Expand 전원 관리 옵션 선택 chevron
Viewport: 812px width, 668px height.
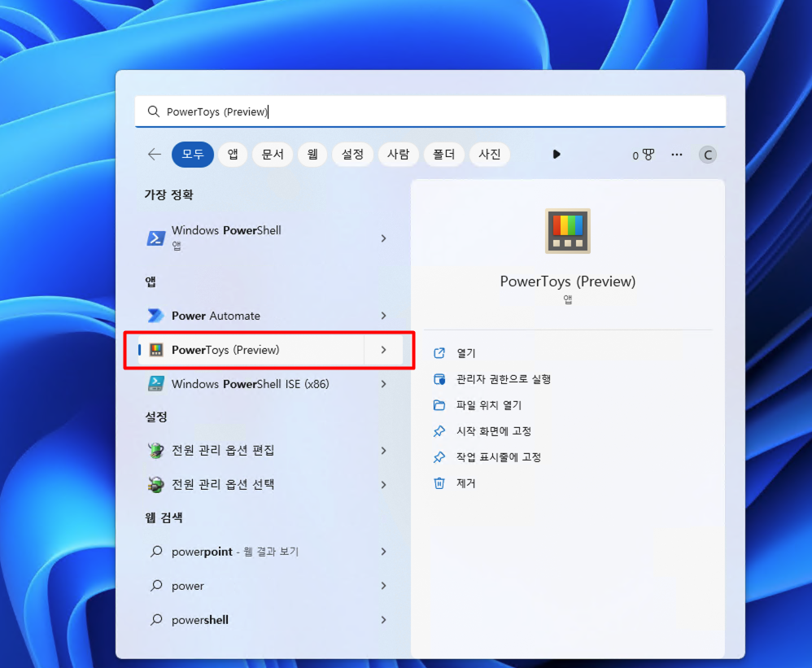384,485
